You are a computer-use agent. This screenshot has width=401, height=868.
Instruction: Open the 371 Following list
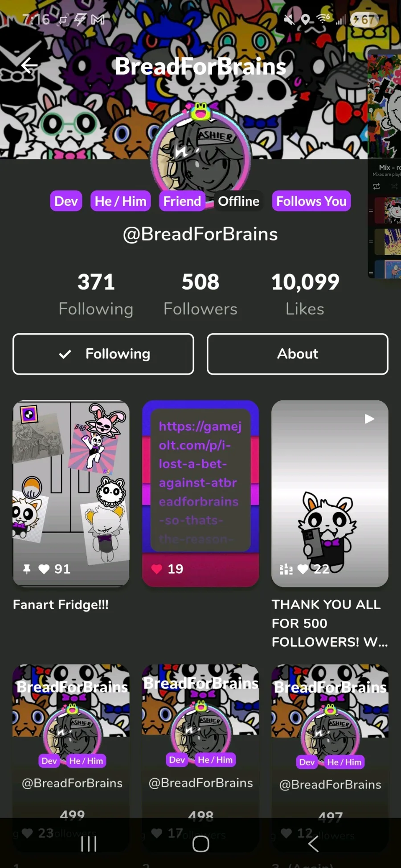tap(96, 294)
